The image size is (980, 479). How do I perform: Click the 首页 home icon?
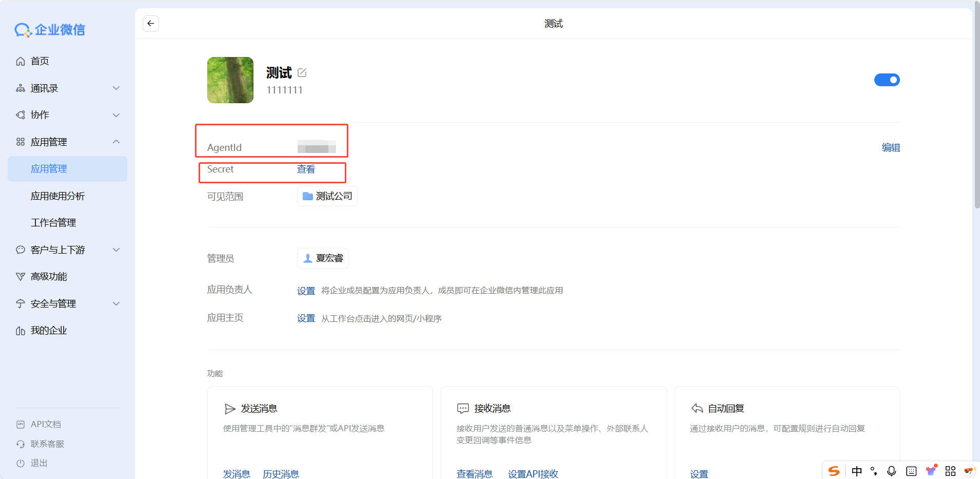pyautogui.click(x=21, y=61)
